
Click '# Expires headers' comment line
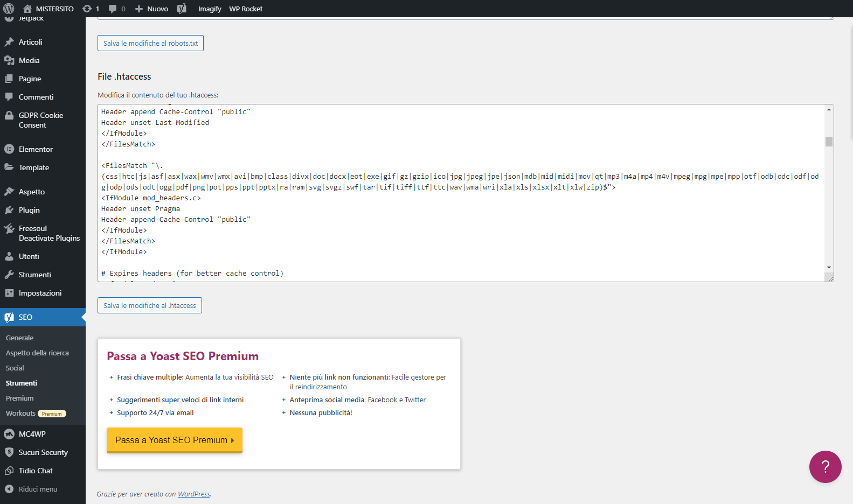click(192, 274)
